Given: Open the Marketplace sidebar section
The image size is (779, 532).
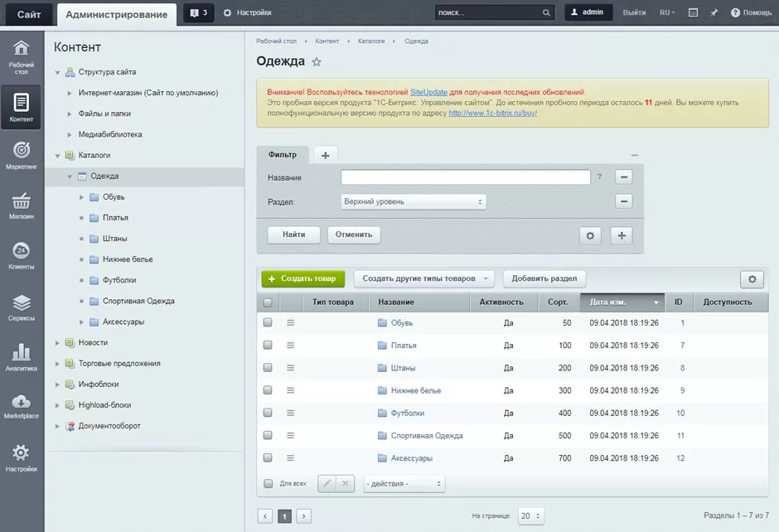Looking at the screenshot, I should tap(22, 406).
